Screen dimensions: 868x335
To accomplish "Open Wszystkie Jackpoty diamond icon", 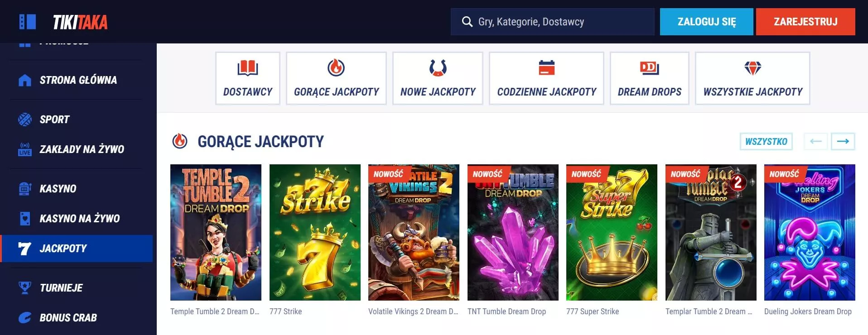I will coord(752,68).
